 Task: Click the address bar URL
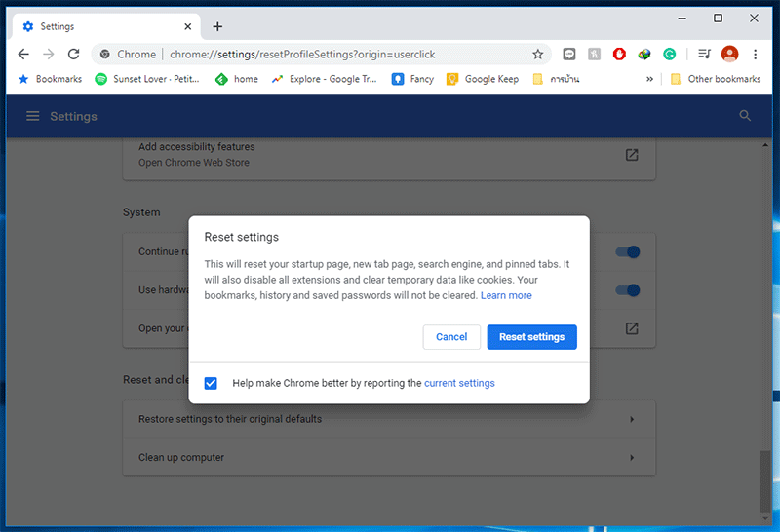(302, 54)
